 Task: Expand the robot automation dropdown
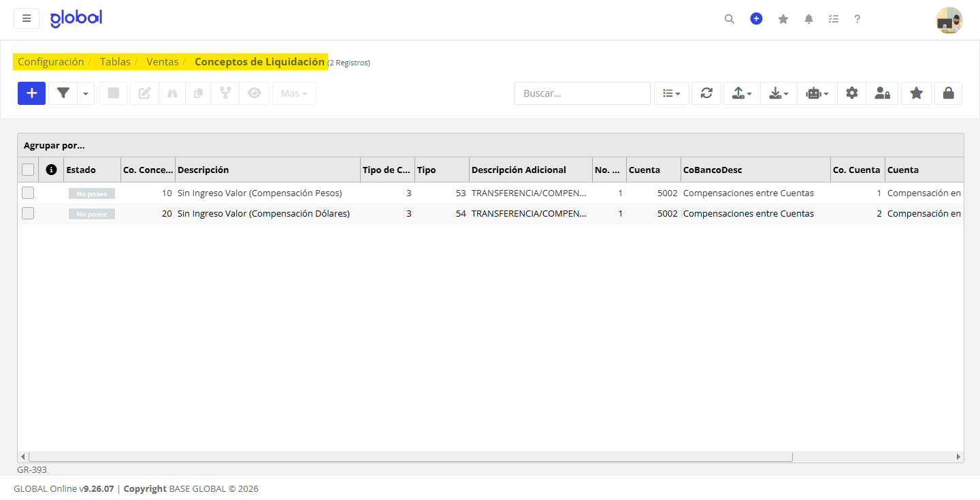[x=817, y=93]
